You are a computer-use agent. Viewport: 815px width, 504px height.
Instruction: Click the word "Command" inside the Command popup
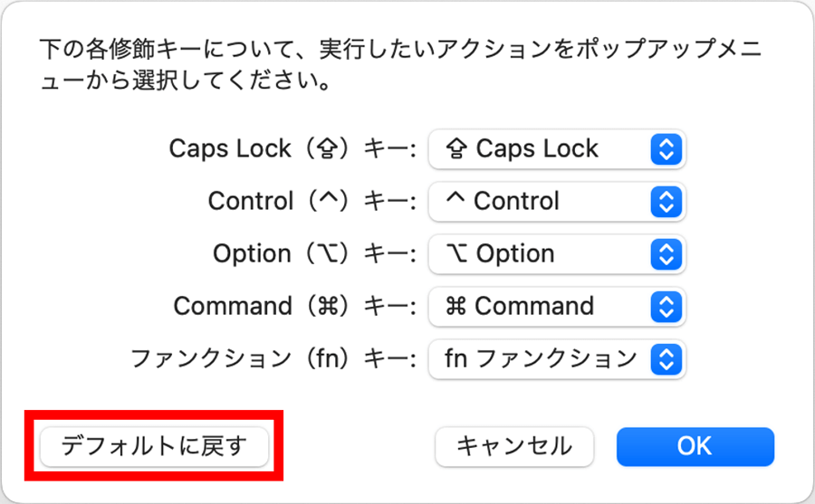(x=534, y=307)
